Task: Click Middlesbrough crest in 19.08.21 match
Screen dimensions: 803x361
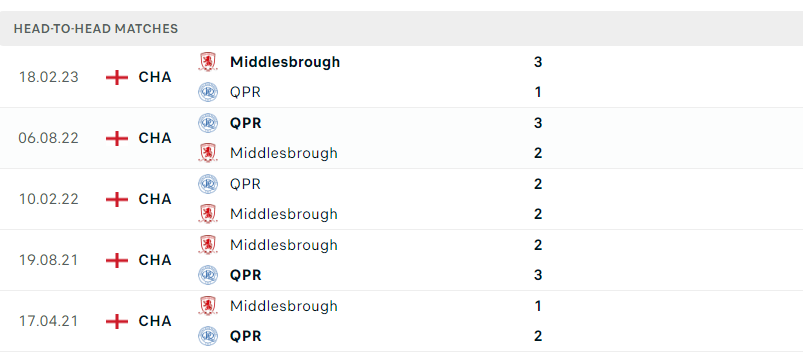Action: tap(207, 245)
